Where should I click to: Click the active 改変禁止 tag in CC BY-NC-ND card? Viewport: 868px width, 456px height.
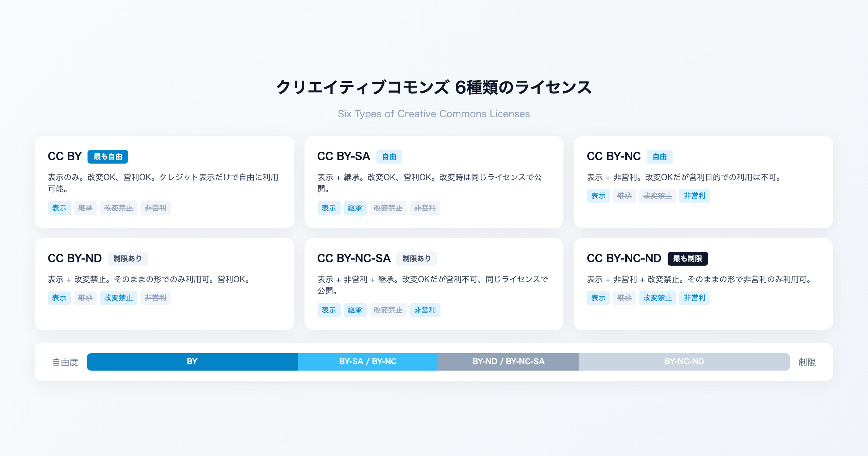658,298
